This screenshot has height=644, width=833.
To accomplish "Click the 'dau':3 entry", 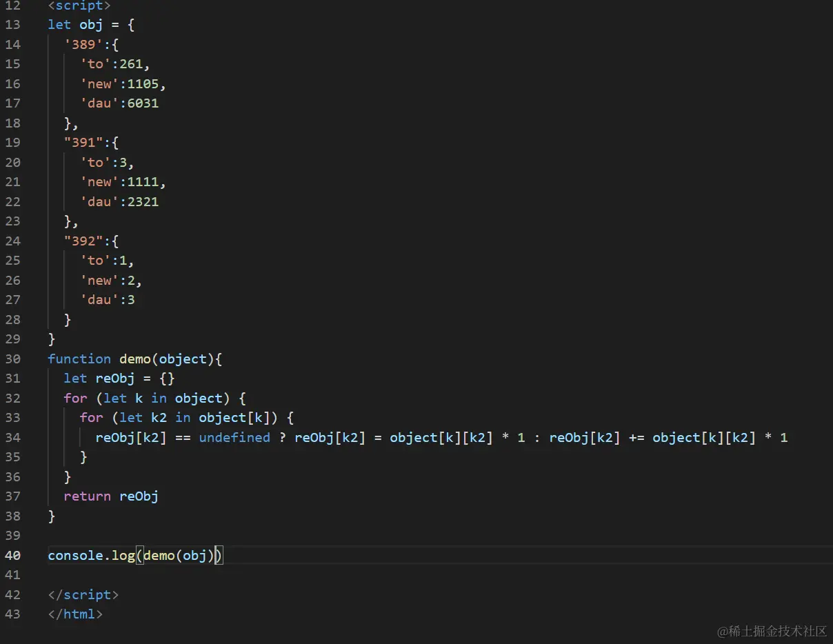I will point(107,299).
